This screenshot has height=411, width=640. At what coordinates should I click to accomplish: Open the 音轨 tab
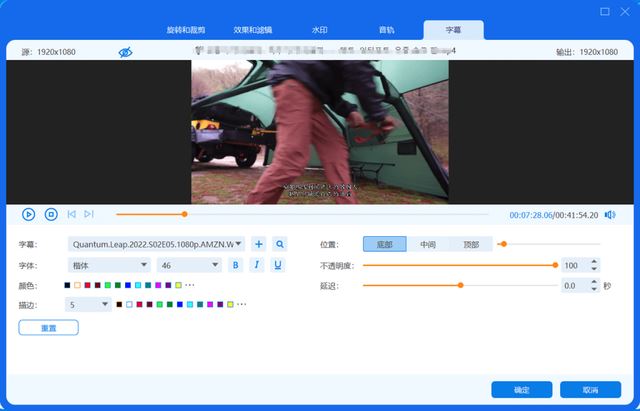[387, 30]
